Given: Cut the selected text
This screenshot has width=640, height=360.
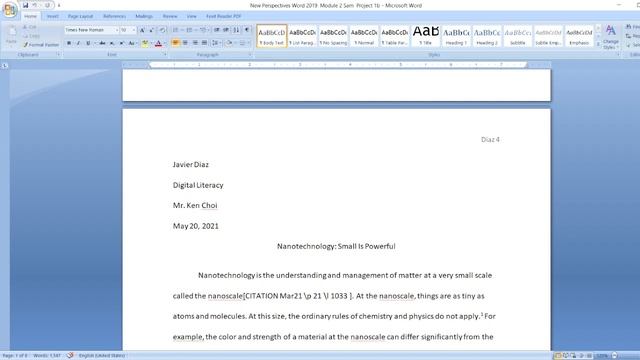Looking at the screenshot, I should [x=30, y=27].
